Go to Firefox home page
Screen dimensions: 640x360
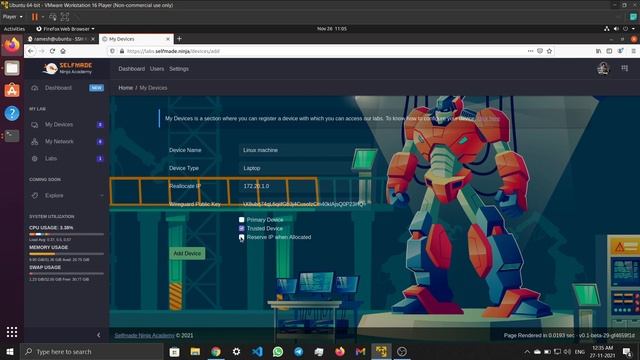pos(63,51)
